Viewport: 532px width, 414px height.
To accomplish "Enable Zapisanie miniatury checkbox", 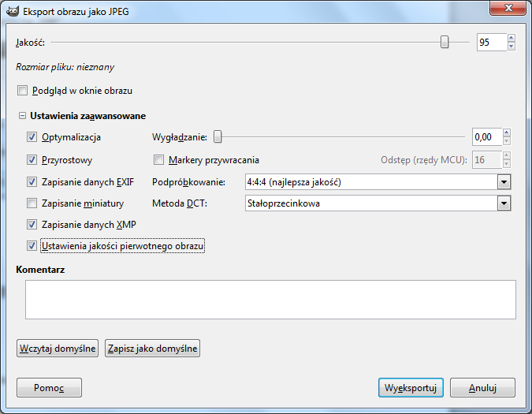I will (32, 203).
